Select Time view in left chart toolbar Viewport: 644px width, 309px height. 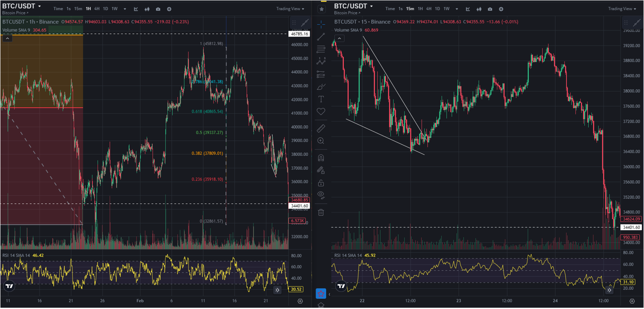(x=58, y=9)
